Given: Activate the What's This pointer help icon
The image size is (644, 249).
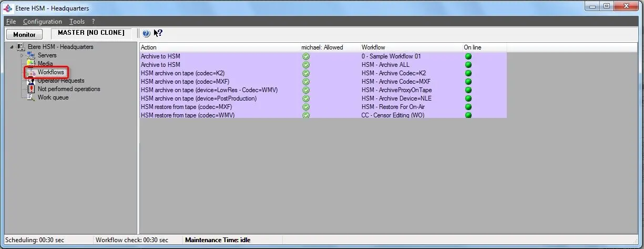Looking at the screenshot, I should [x=158, y=34].
